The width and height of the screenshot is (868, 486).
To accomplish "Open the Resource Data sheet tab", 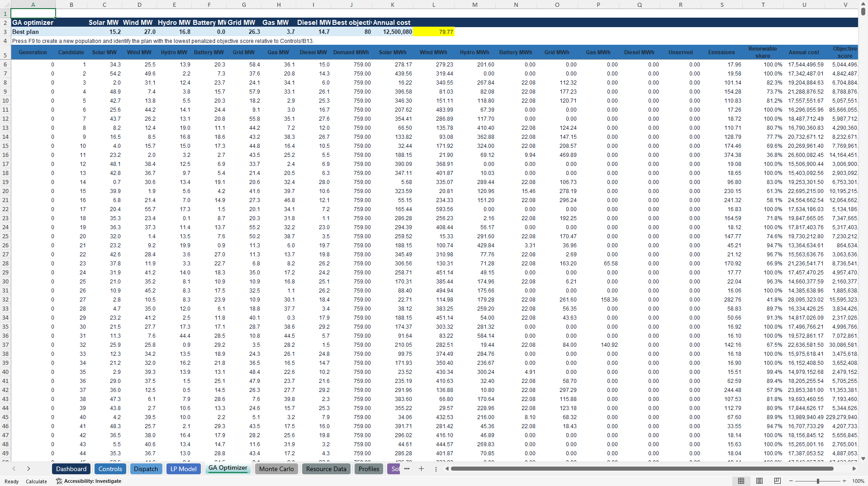I will click(x=326, y=469).
